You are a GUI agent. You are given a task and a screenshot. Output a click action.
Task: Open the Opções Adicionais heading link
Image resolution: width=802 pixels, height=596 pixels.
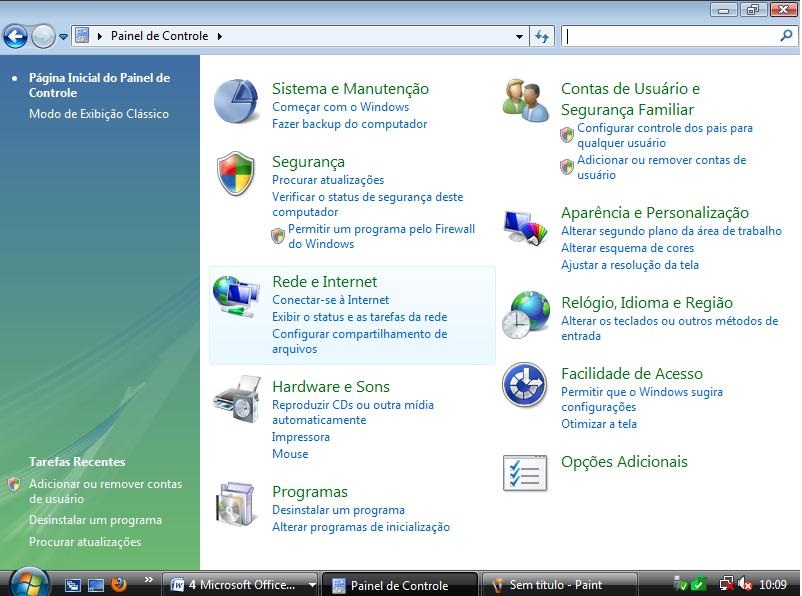pos(624,461)
